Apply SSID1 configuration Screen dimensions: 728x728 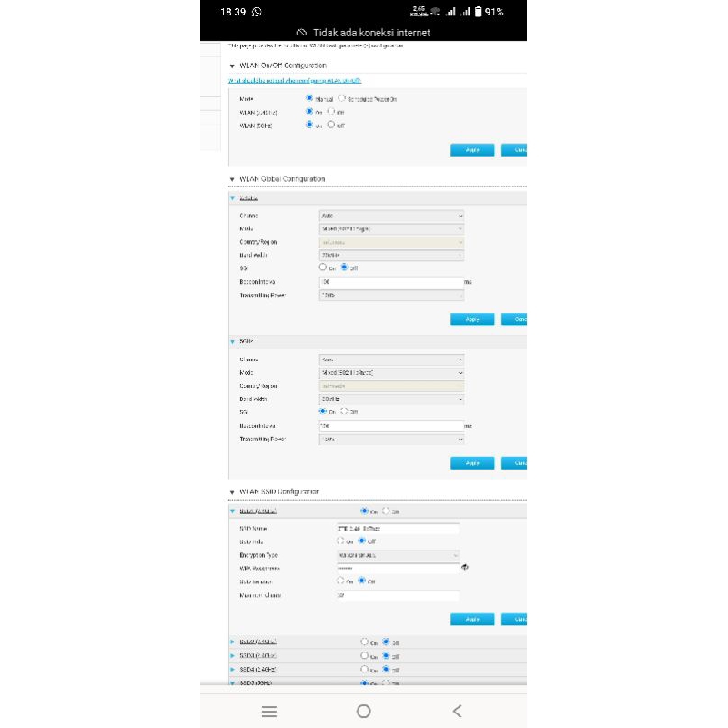click(x=472, y=620)
